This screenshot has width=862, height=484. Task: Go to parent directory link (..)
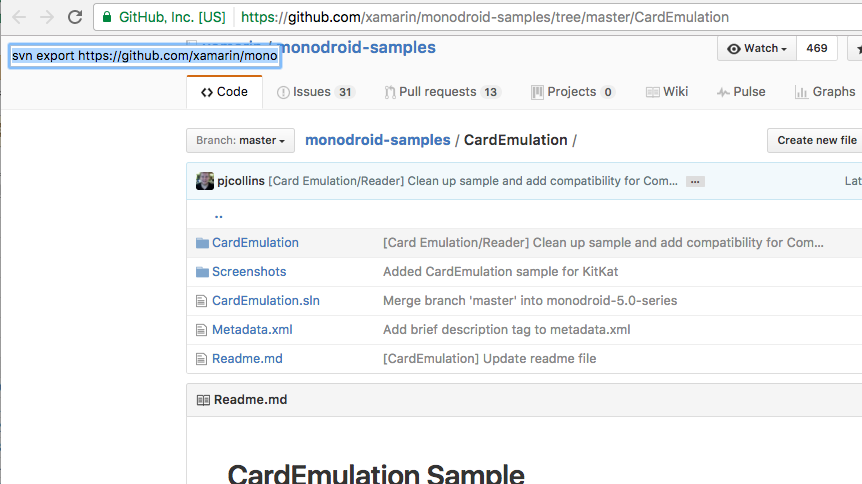[x=218, y=214]
